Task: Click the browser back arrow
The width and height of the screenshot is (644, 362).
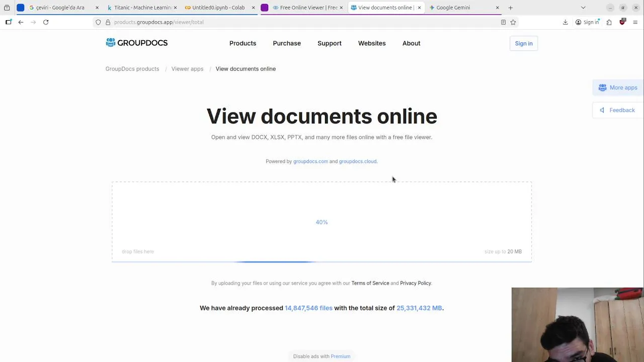Action: [21, 22]
